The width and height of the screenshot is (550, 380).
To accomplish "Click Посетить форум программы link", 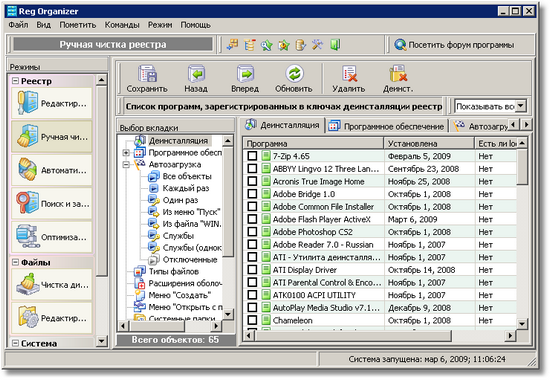I will [454, 45].
